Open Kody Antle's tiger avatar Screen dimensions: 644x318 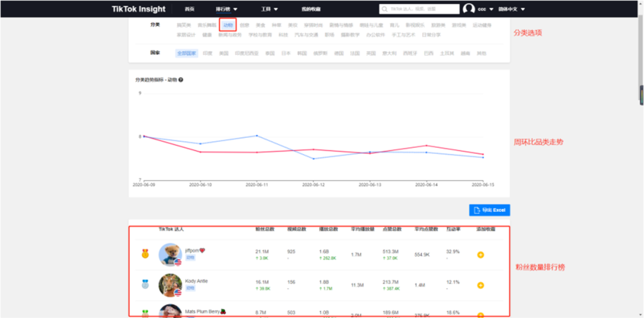click(170, 285)
